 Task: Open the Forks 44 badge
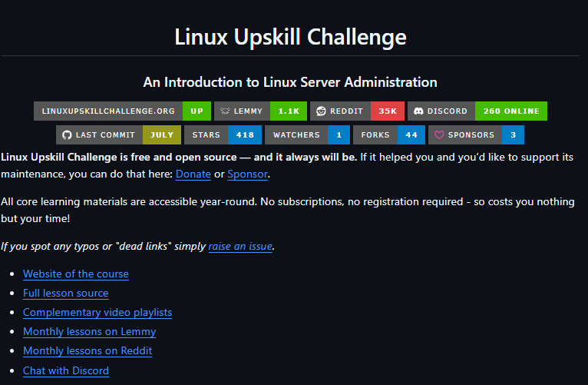389,134
